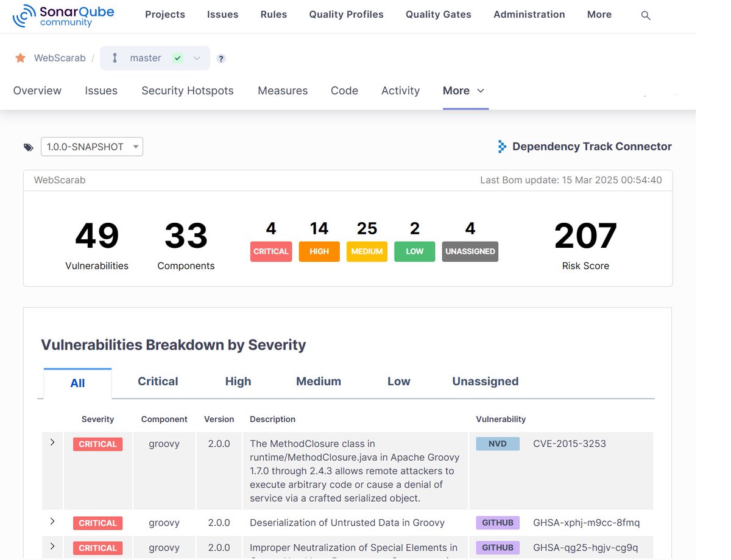
Task: Click the tags icon beside version selector
Action: (29, 147)
